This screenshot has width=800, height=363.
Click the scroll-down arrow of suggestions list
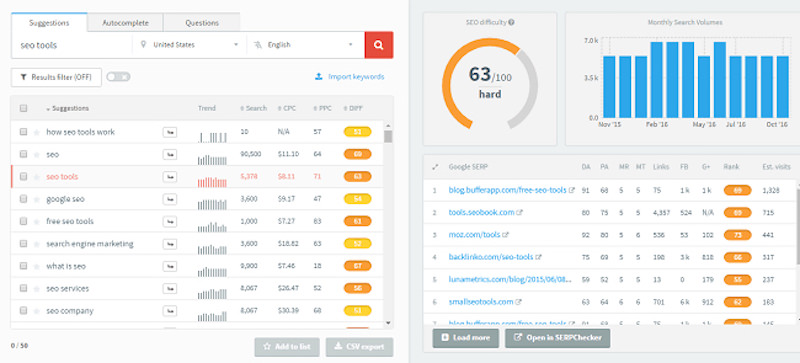pos(388,323)
